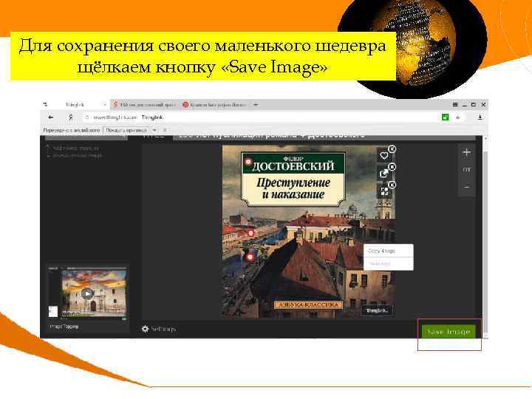Image resolution: width=532 pixels, height=399 pixels.
Task: Choose 'Copy 4 tags' in the popup menu
Action: (x=388, y=251)
